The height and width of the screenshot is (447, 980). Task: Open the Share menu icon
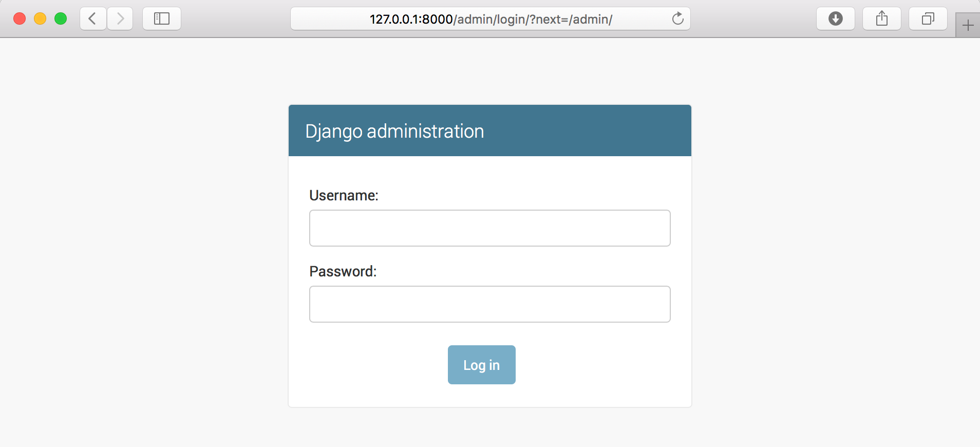882,19
